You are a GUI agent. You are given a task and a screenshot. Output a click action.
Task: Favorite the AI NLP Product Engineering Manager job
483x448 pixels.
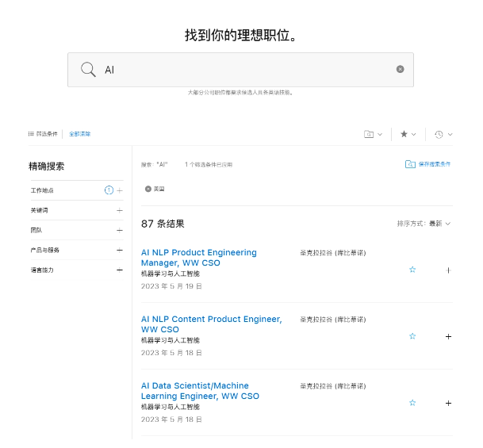pos(412,270)
